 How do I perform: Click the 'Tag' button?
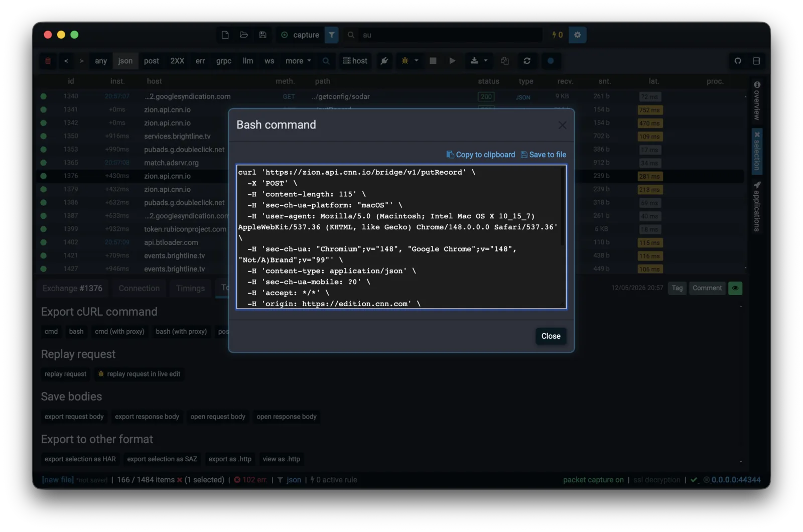(x=677, y=288)
